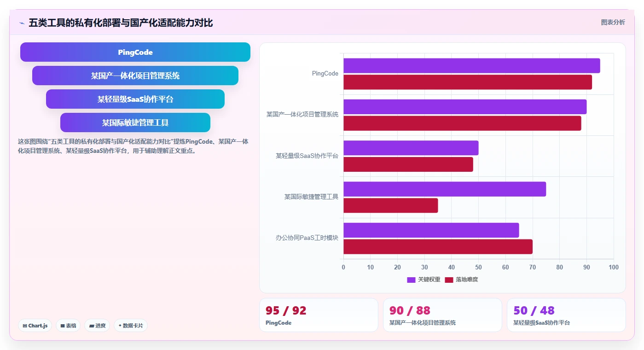Click the purple PingCode 关键权重 bar

[472, 66]
